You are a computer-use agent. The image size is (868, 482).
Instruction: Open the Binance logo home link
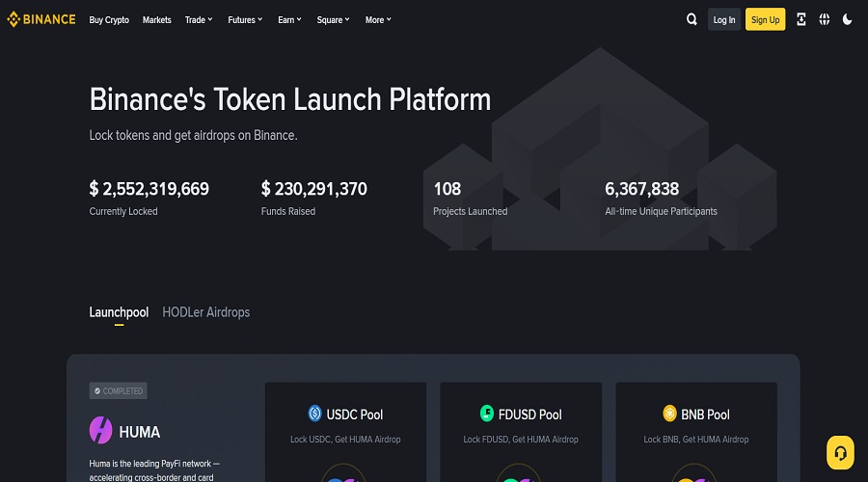[41, 19]
